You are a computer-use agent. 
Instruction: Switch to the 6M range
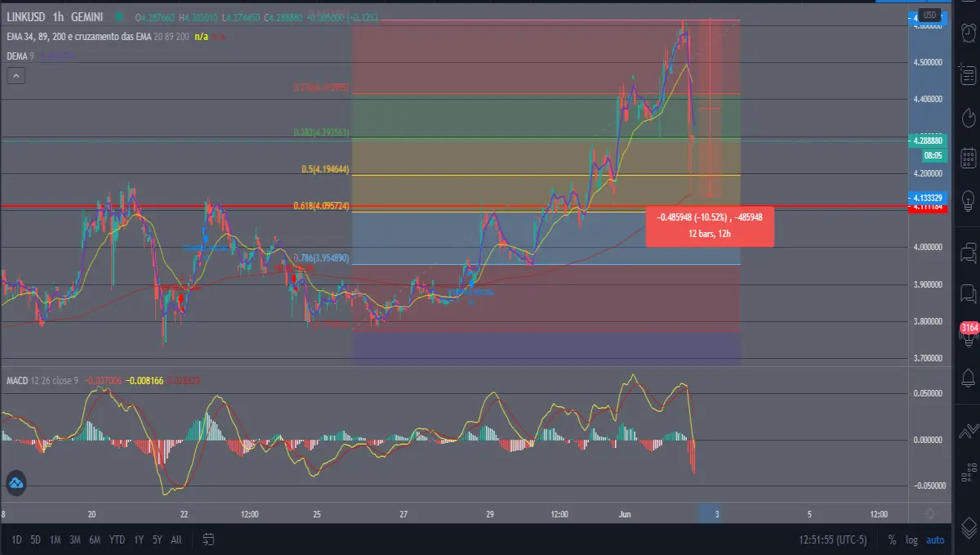coord(95,539)
